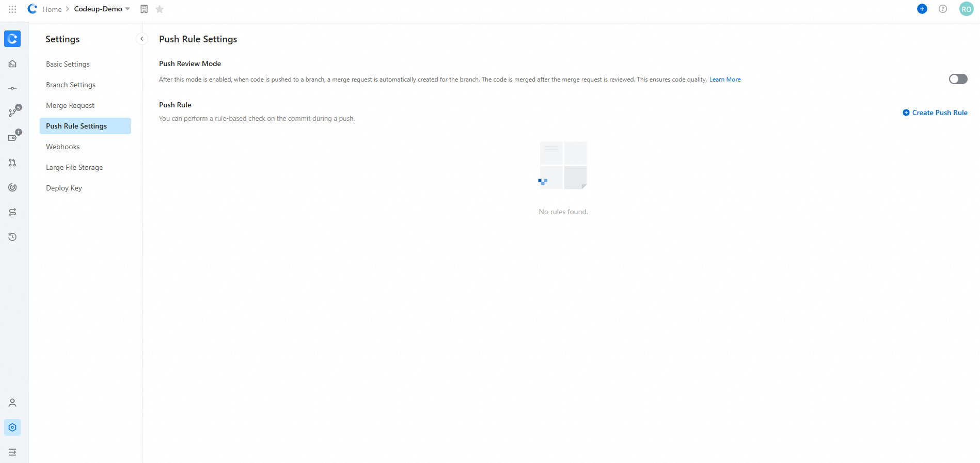
Task: Navigate to Home breadcrumb
Action: click(x=52, y=9)
